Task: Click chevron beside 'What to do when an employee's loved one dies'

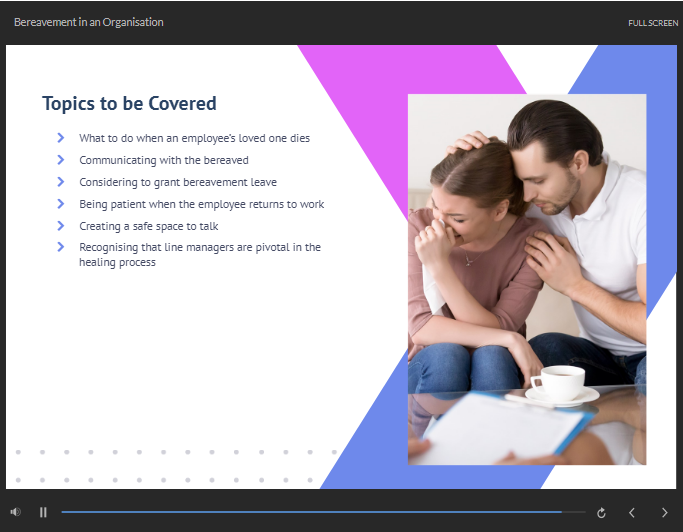Action: (61, 138)
